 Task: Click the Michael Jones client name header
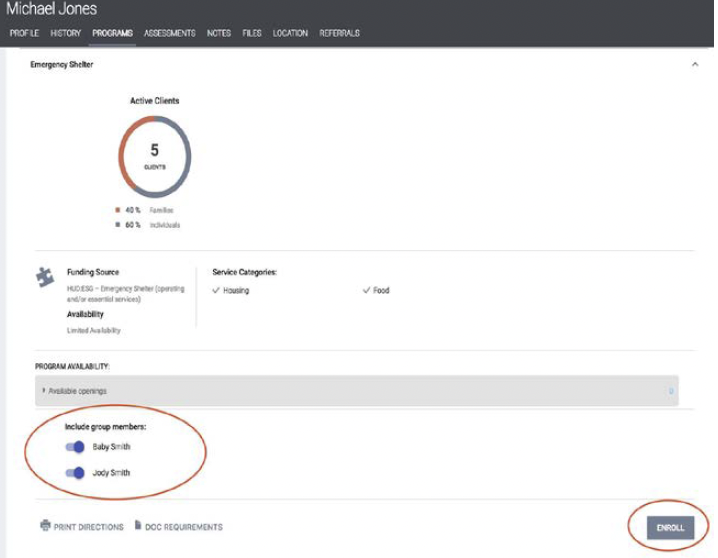(52, 10)
